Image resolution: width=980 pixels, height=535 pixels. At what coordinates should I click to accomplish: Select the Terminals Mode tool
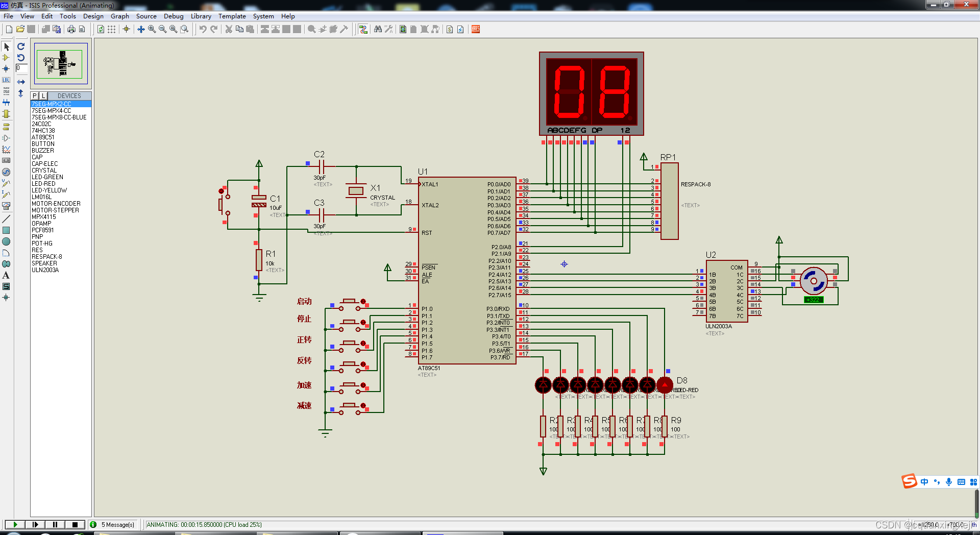tap(6, 127)
